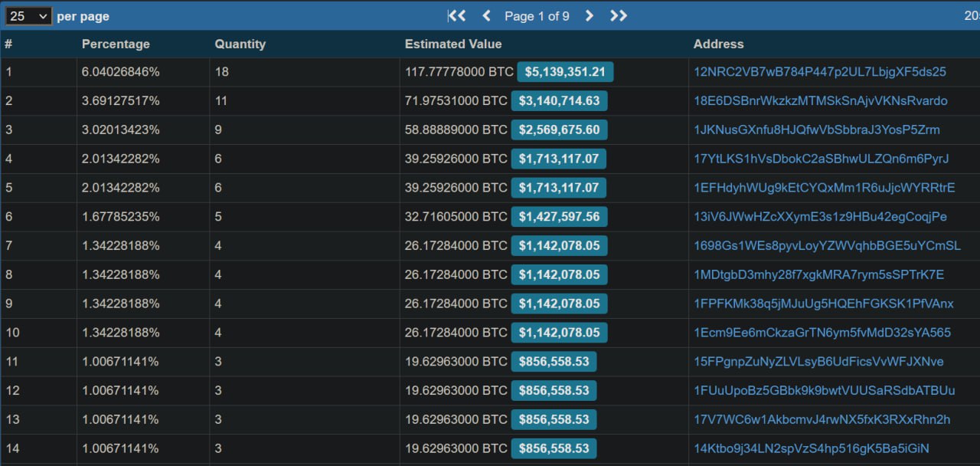Click the $1,427,597.56 value badge
Screen dimensions: 980x466
pyautogui.click(x=559, y=217)
